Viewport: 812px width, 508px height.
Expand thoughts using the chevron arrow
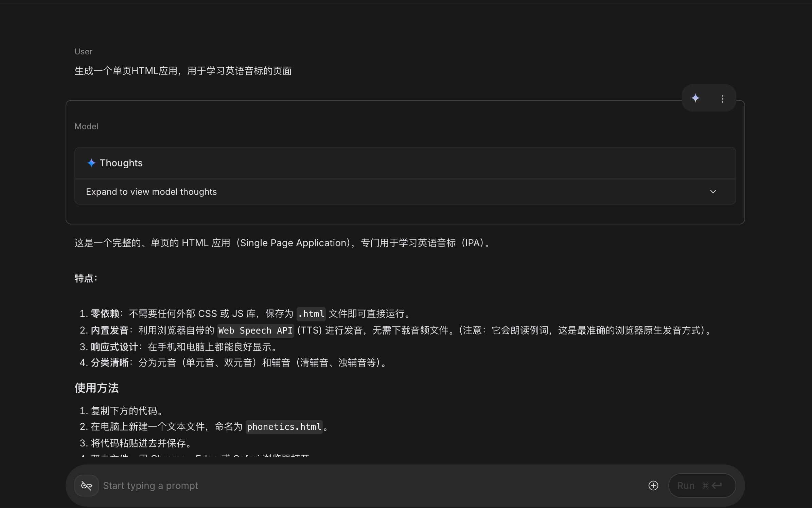pyautogui.click(x=713, y=192)
